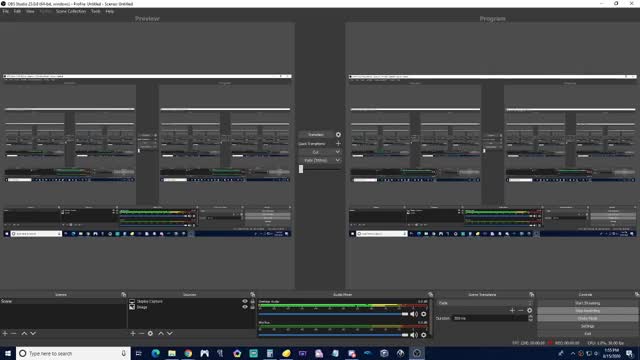
Task: Remove the selected scene with minus icon
Action: (13, 333)
